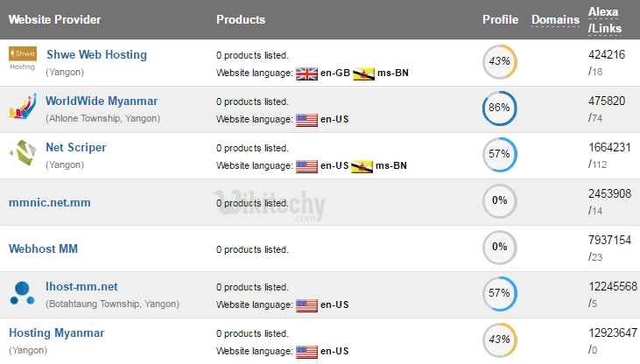640x364 pixels.
Task: Open the Hosting Myanmar link
Action: coord(56,332)
